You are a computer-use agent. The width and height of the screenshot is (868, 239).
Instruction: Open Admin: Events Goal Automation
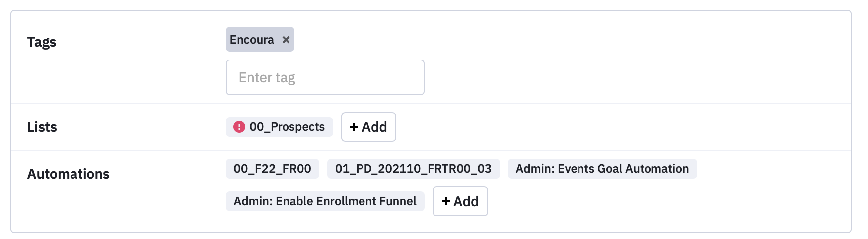tap(602, 169)
